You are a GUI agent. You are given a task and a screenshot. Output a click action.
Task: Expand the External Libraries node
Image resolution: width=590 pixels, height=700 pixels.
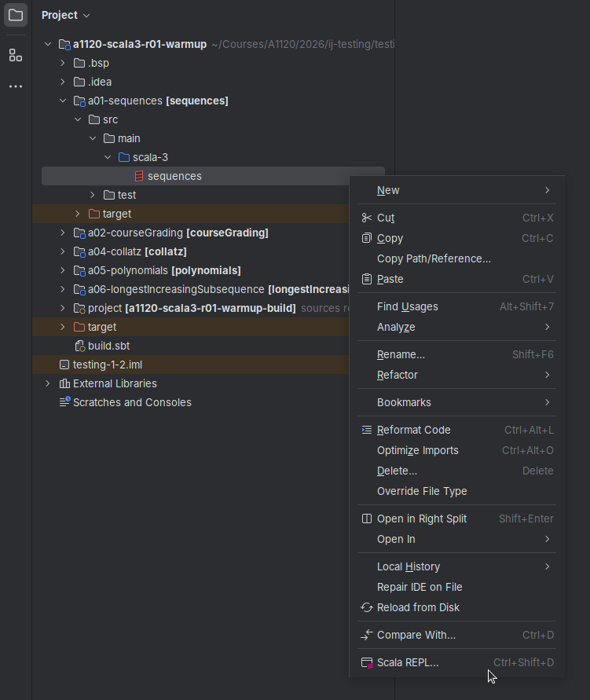click(48, 383)
